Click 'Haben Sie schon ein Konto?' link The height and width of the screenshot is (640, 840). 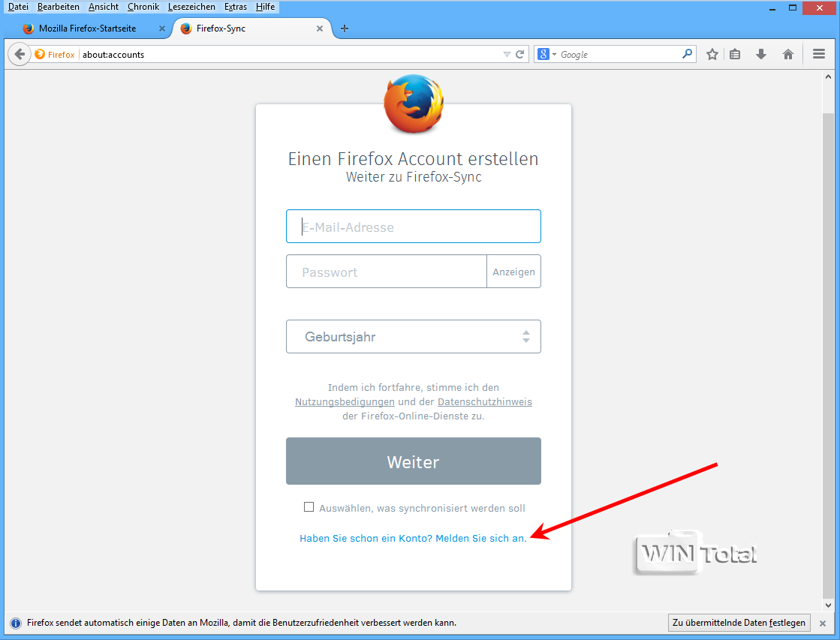366,538
